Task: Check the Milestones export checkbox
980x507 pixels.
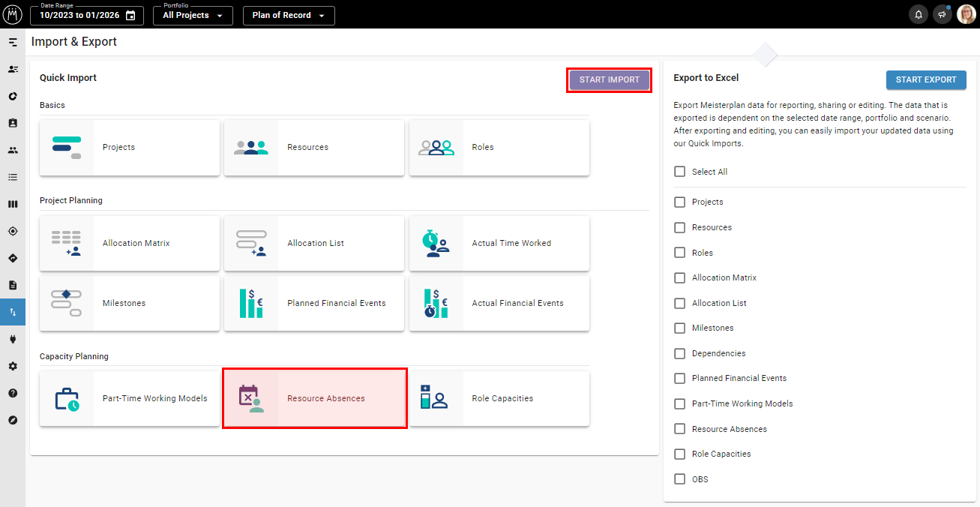Action: point(680,328)
